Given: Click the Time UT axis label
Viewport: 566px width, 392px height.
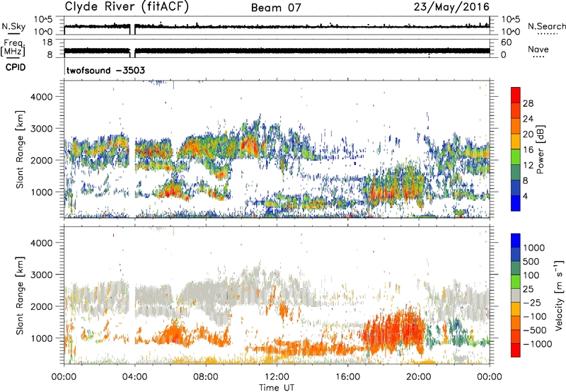Looking at the screenshot, I should tap(277, 388).
